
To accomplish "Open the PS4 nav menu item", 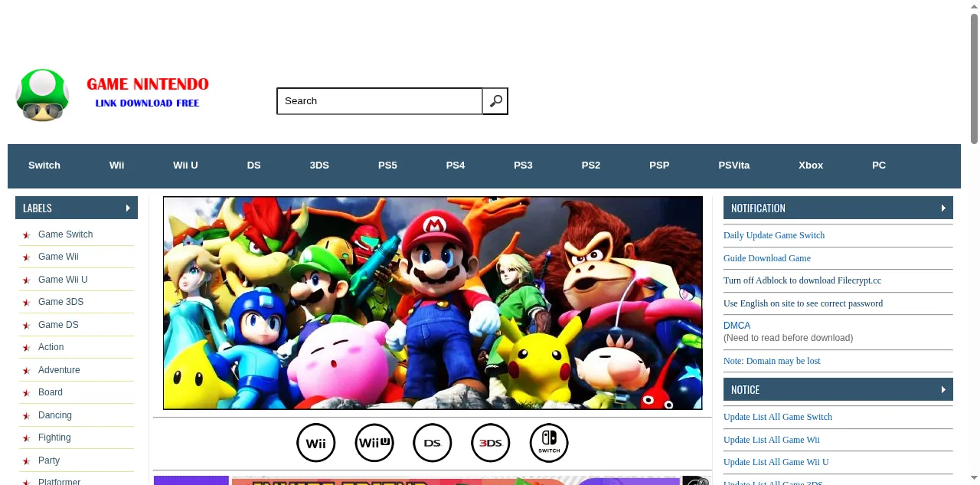I will (456, 165).
